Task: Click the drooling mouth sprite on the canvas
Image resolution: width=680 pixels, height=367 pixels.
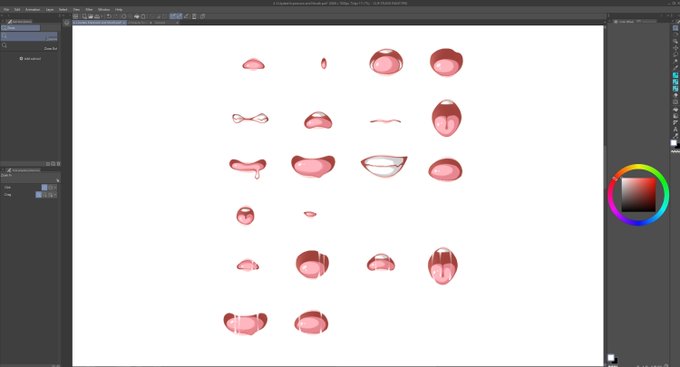Action: tap(248, 168)
